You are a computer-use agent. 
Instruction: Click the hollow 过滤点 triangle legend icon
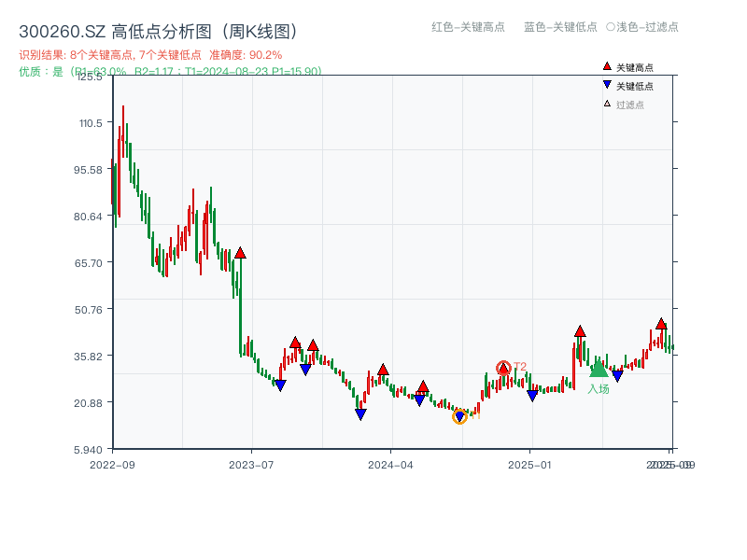[x=606, y=103]
